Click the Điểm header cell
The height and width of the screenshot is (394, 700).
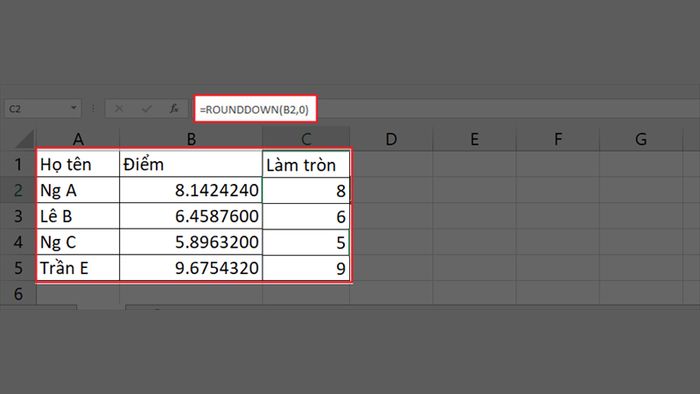[191, 164]
